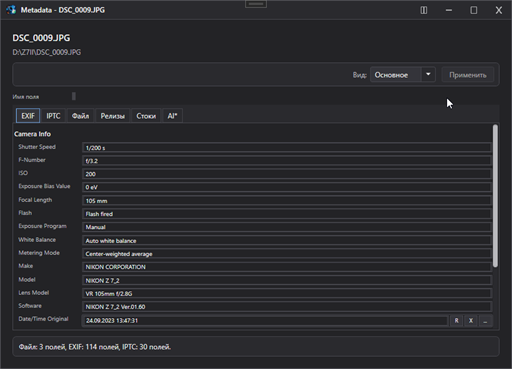The height and width of the screenshot is (369, 512).
Task: Click the Focal Length value field
Action: click(x=287, y=201)
